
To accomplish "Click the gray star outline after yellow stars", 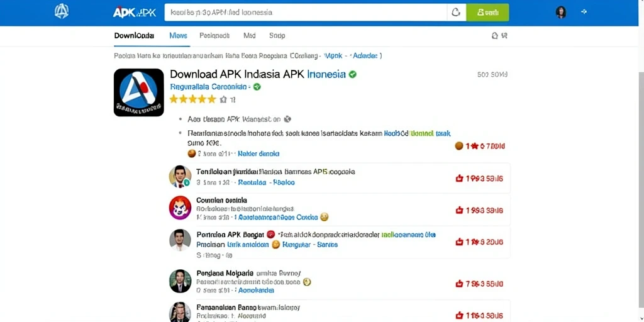I will tap(223, 99).
